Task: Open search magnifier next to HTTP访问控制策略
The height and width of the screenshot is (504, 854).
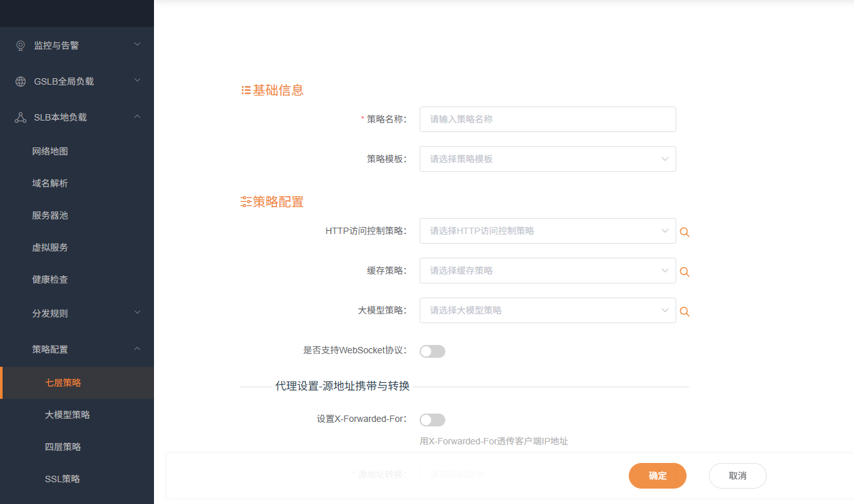Action: tap(684, 232)
